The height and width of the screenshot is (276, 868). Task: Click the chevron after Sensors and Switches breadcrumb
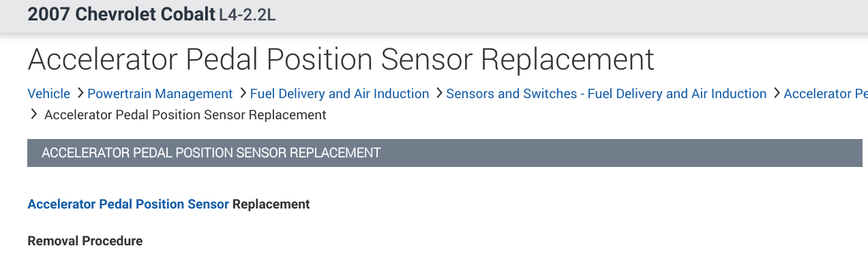775,93
